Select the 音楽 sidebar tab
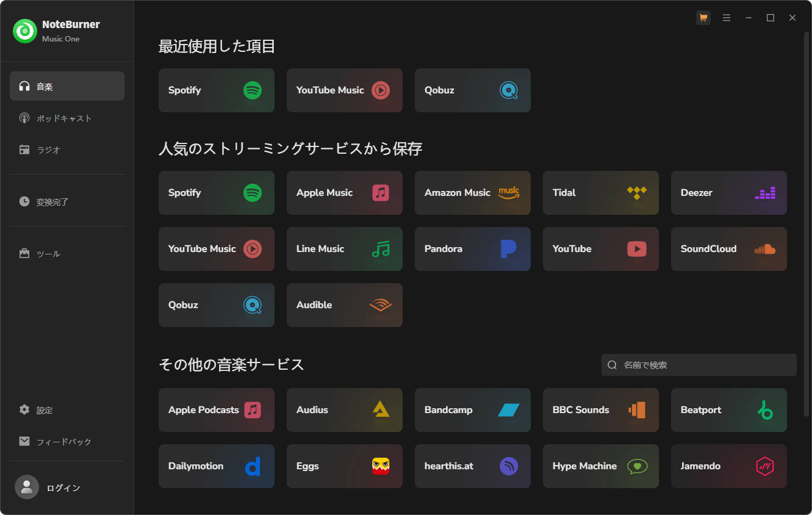 click(67, 86)
